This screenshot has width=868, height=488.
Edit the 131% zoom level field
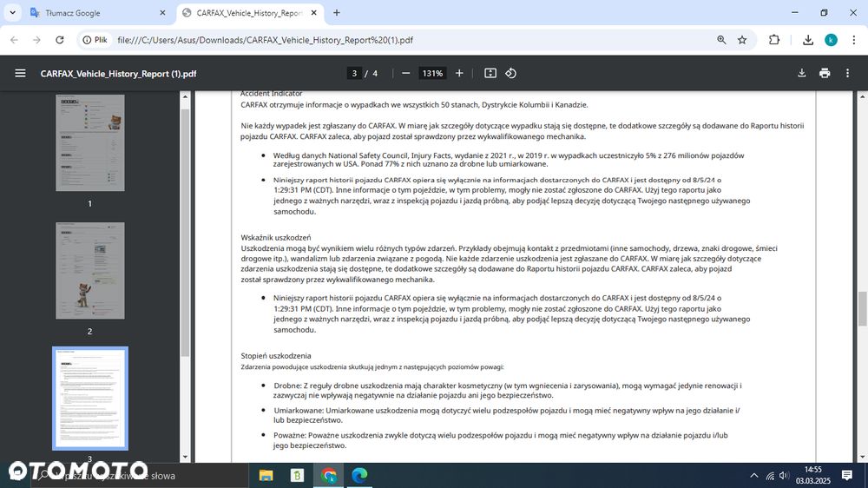click(x=432, y=73)
